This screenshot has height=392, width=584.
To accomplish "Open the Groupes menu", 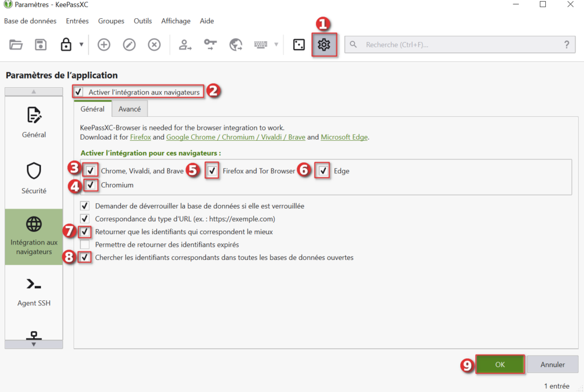I will pyautogui.click(x=111, y=21).
